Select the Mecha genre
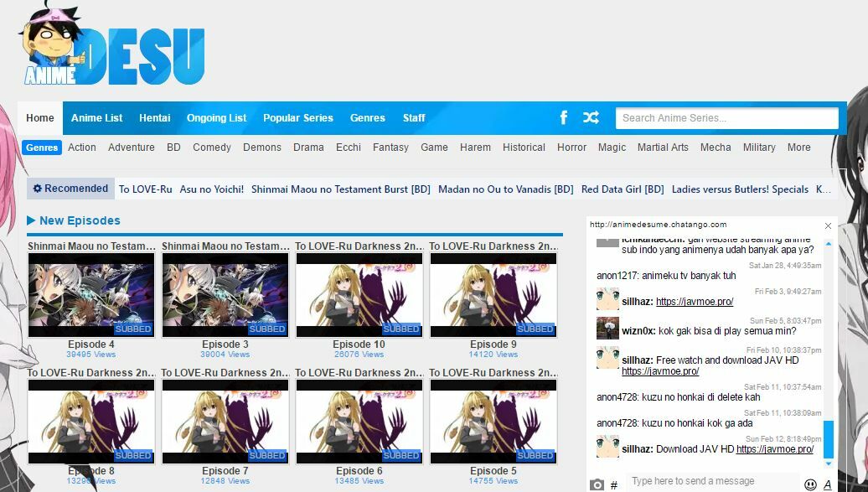Image resolution: width=868 pixels, height=492 pixels. (x=716, y=148)
